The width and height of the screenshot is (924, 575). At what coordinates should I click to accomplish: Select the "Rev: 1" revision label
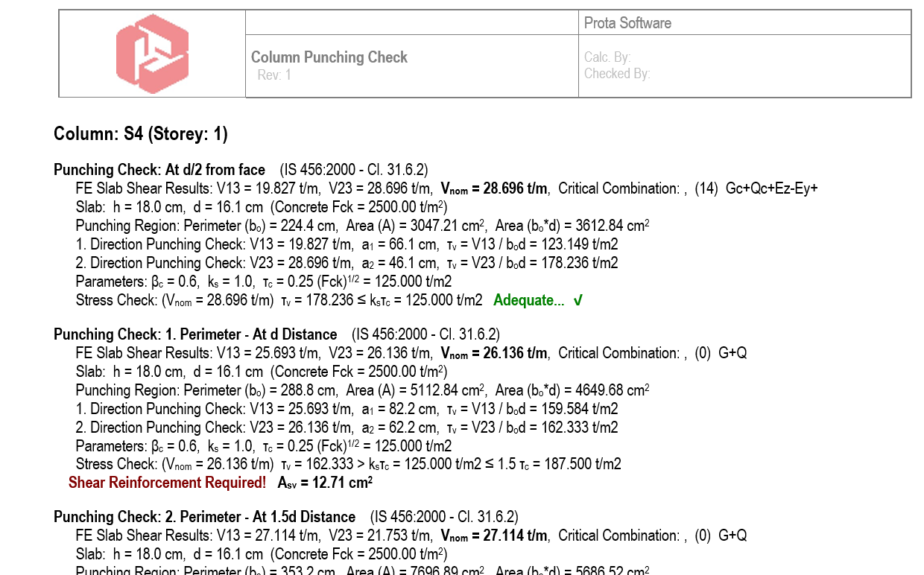(x=274, y=74)
